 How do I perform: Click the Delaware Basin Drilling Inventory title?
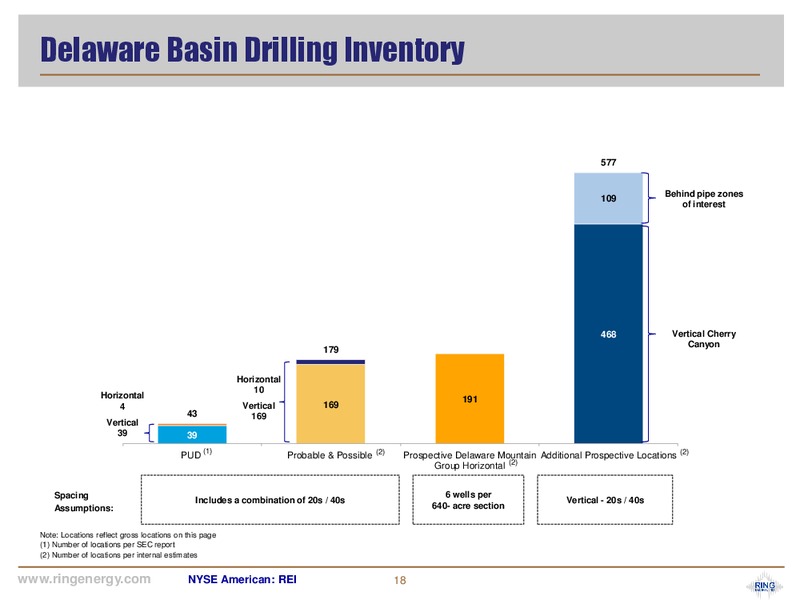[x=252, y=50]
